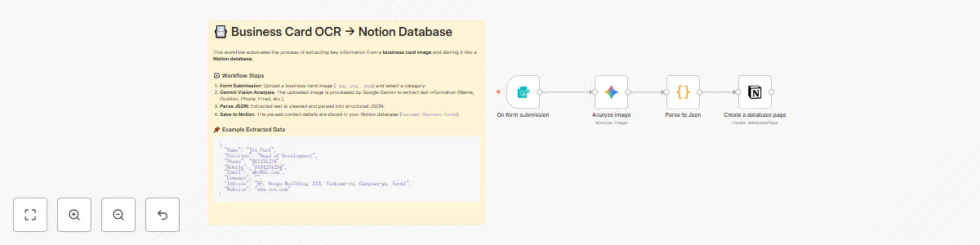Screen dimensions: 980x245
Task: Click the output connector of Analyze image node
Action: pyautogui.click(x=628, y=92)
